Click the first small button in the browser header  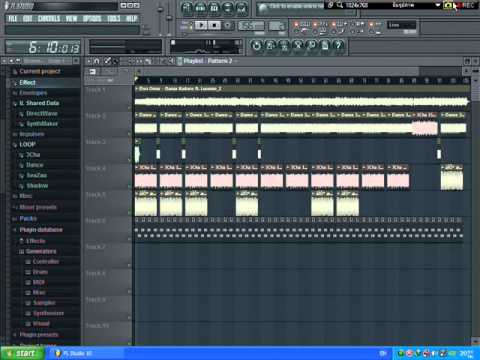(x=4, y=61)
